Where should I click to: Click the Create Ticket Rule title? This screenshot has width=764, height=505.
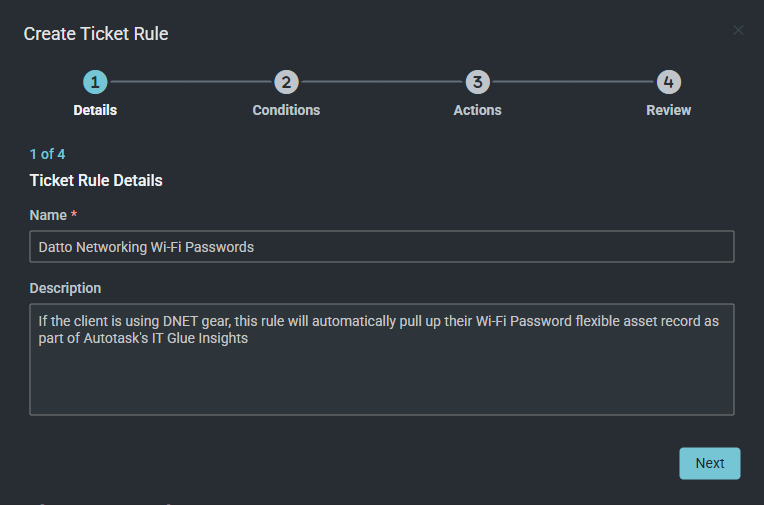pyautogui.click(x=96, y=34)
